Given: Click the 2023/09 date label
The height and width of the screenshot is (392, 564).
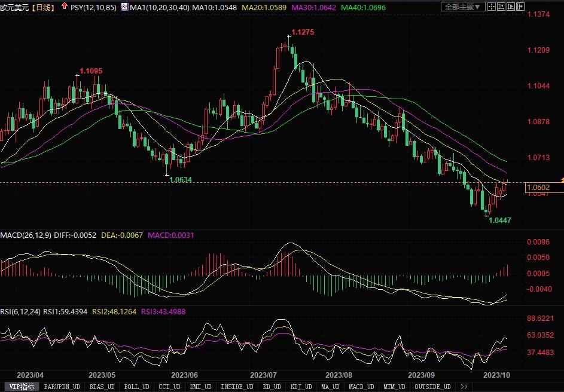Looking at the screenshot, I should (x=421, y=375).
